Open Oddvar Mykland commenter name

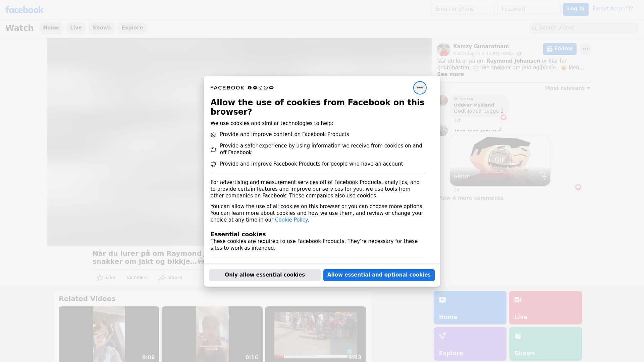pyautogui.click(x=474, y=105)
